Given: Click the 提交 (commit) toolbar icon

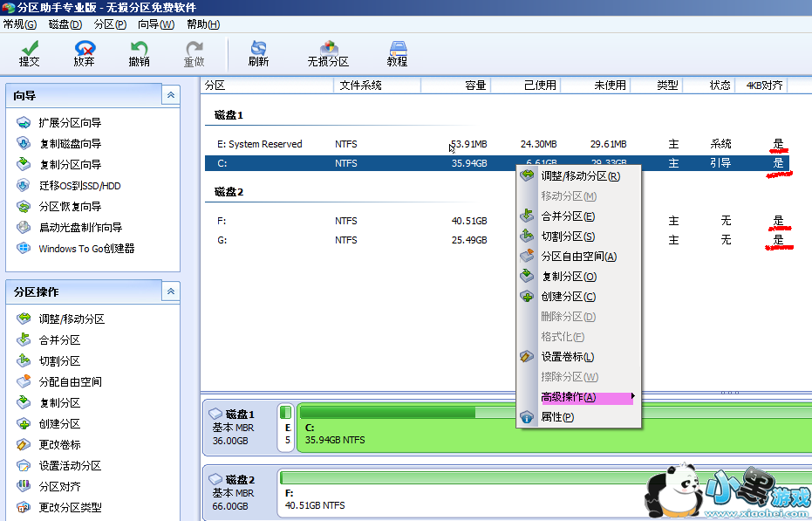Looking at the screenshot, I should [x=29, y=54].
